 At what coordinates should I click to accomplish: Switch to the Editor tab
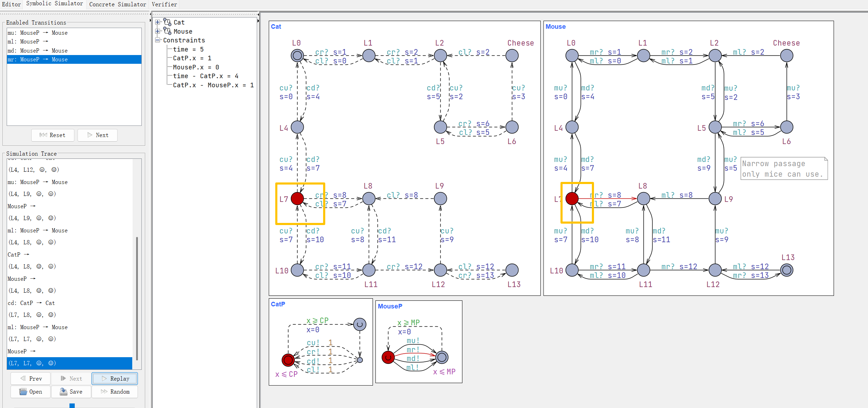point(11,4)
